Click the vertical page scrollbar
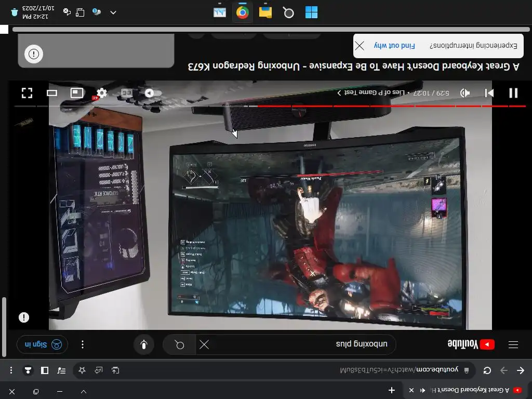 point(4,327)
